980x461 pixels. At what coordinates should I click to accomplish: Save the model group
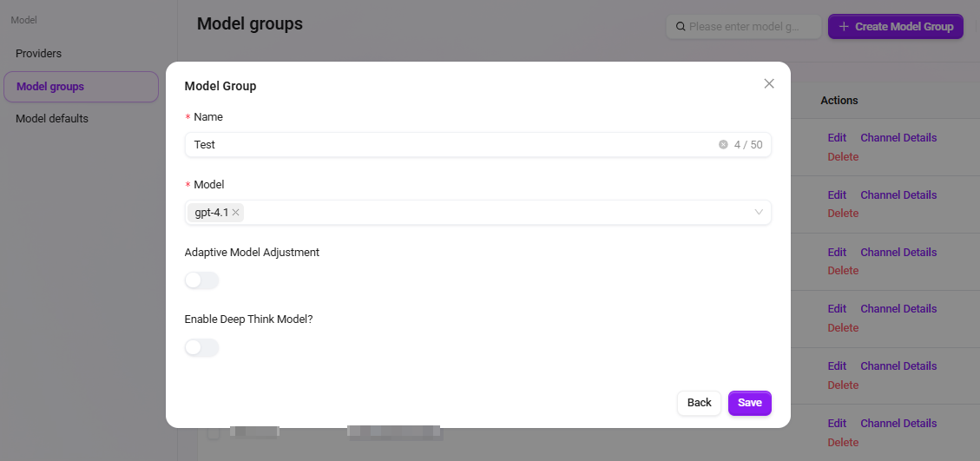pos(749,403)
